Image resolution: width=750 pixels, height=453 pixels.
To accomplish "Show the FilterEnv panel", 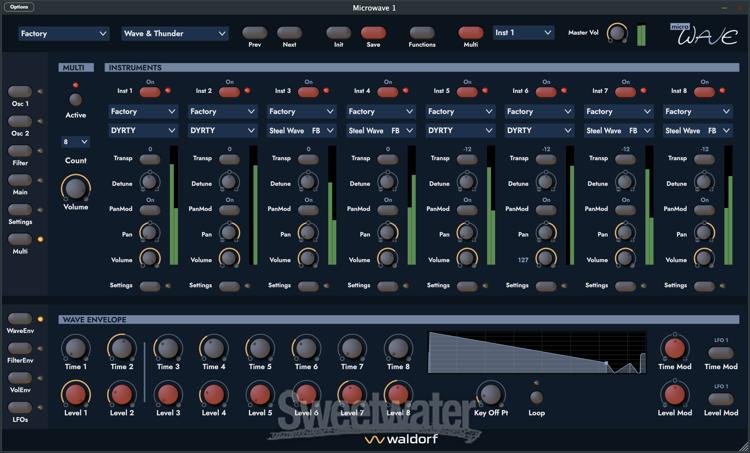I will click(20, 348).
